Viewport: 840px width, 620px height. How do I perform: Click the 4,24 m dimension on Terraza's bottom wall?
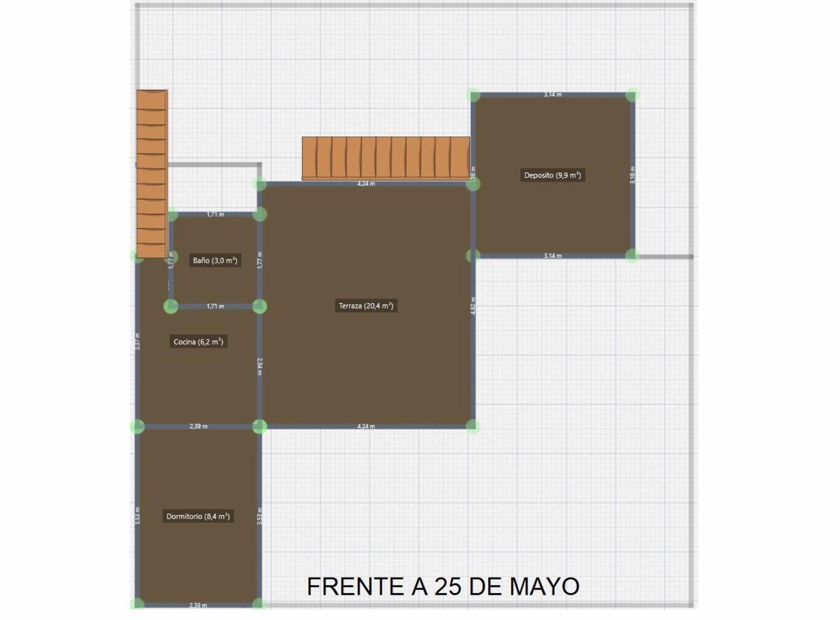pos(366,426)
